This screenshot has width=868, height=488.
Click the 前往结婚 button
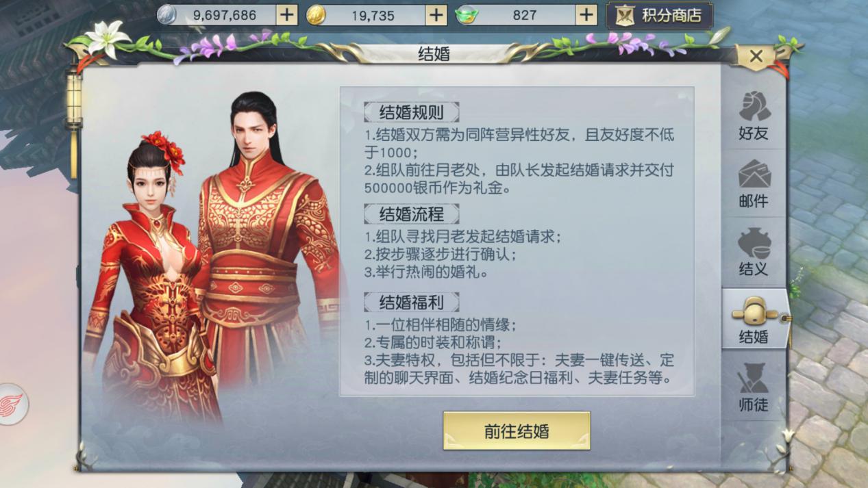click(517, 431)
